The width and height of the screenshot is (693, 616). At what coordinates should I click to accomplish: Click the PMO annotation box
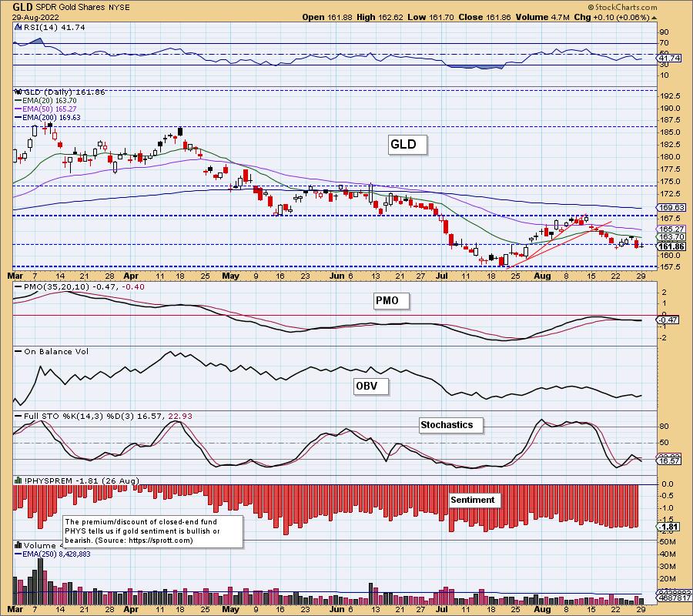click(391, 301)
